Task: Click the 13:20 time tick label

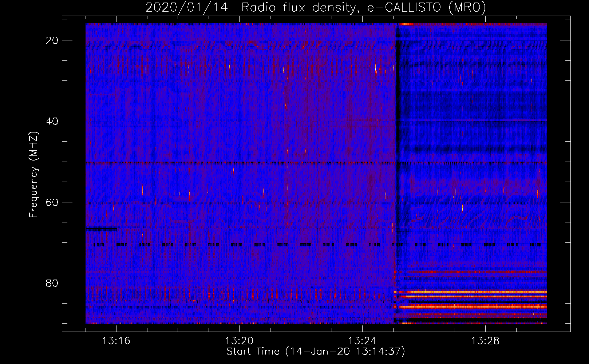Action: (239, 341)
